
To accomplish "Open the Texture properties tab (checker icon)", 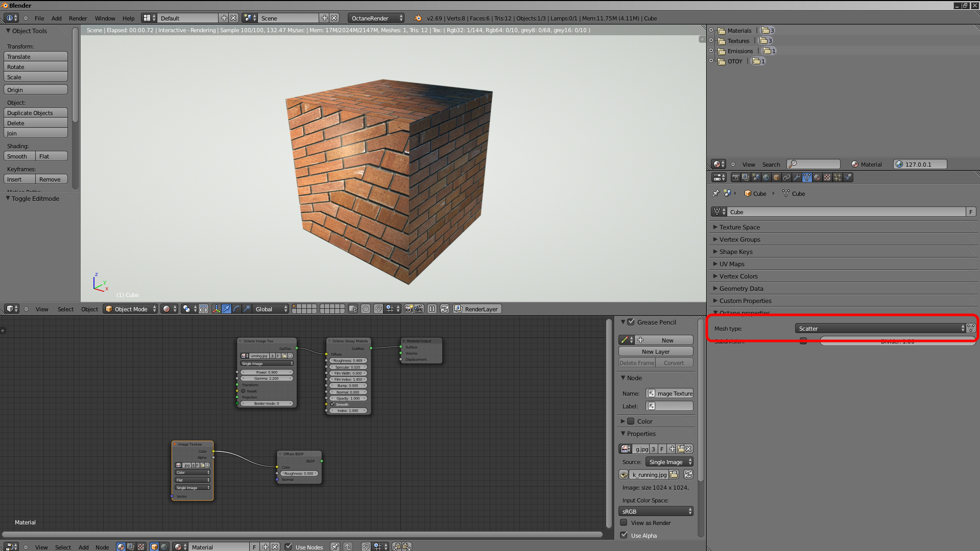I will pos(827,177).
